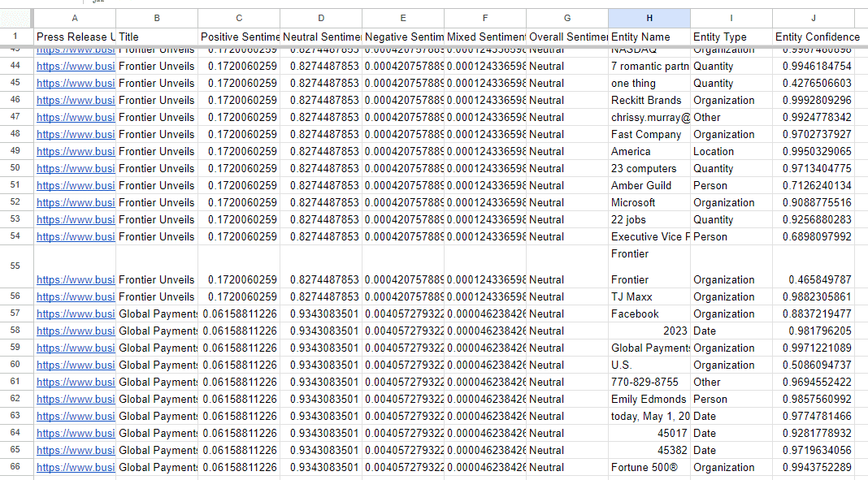Click the 'Negative Sentim' header cell
The width and height of the screenshot is (868, 480).
coord(403,37)
